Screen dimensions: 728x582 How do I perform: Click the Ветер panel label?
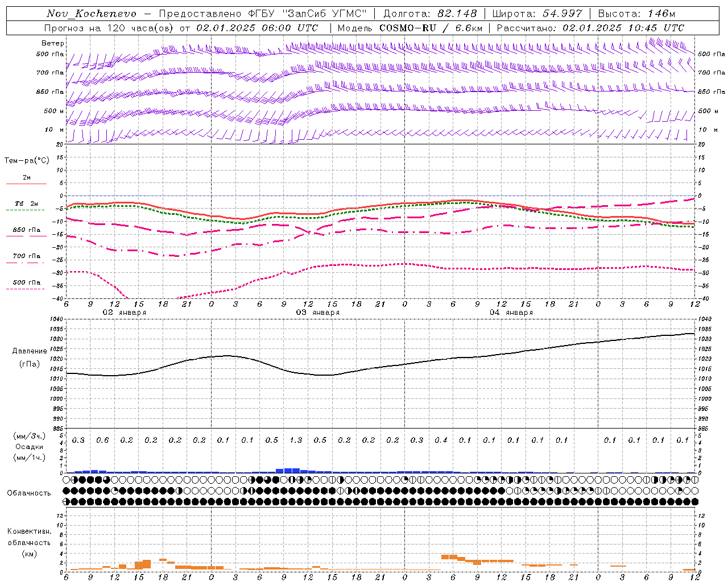pyautogui.click(x=53, y=43)
